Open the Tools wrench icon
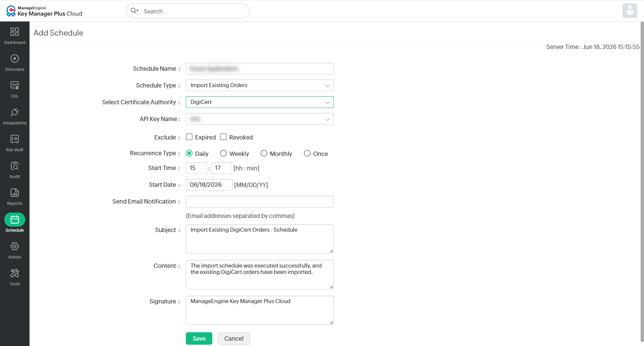Image resolution: width=644 pixels, height=346 pixels. point(14,273)
